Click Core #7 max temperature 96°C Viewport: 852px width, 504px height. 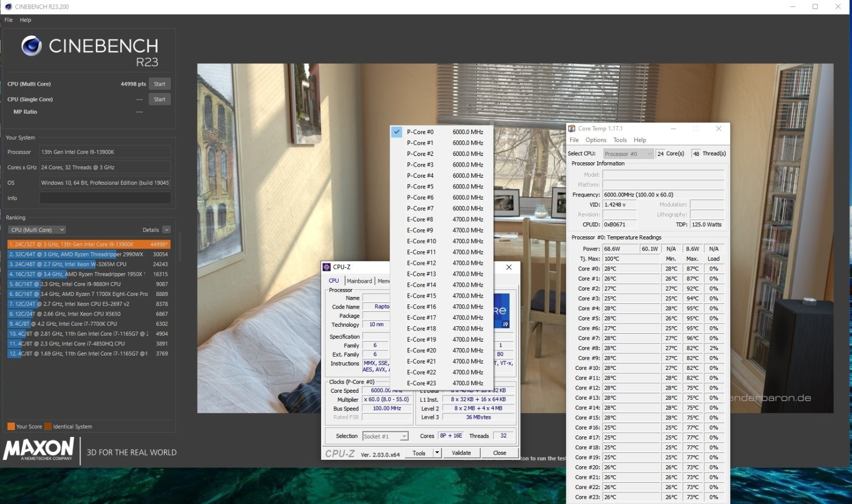(x=692, y=338)
